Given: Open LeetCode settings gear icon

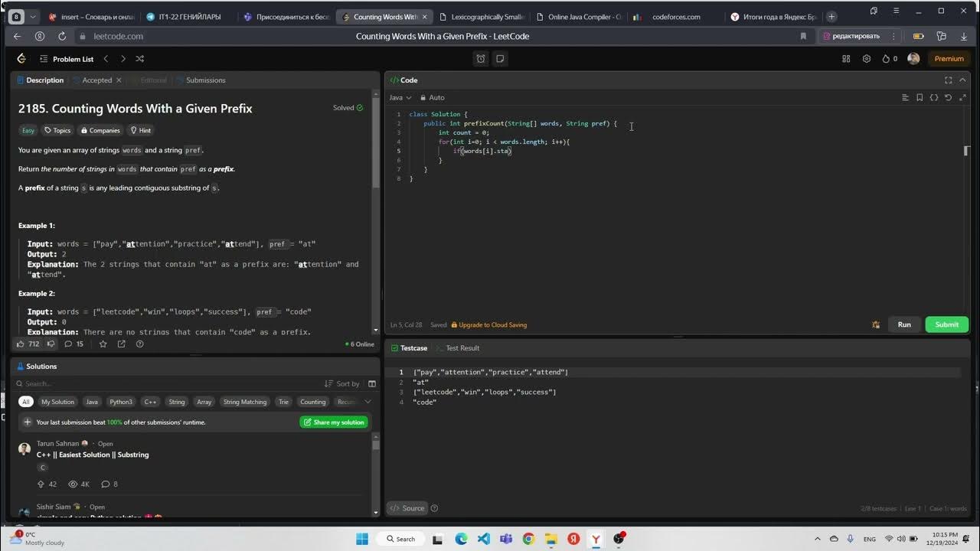Looking at the screenshot, I should [867, 59].
